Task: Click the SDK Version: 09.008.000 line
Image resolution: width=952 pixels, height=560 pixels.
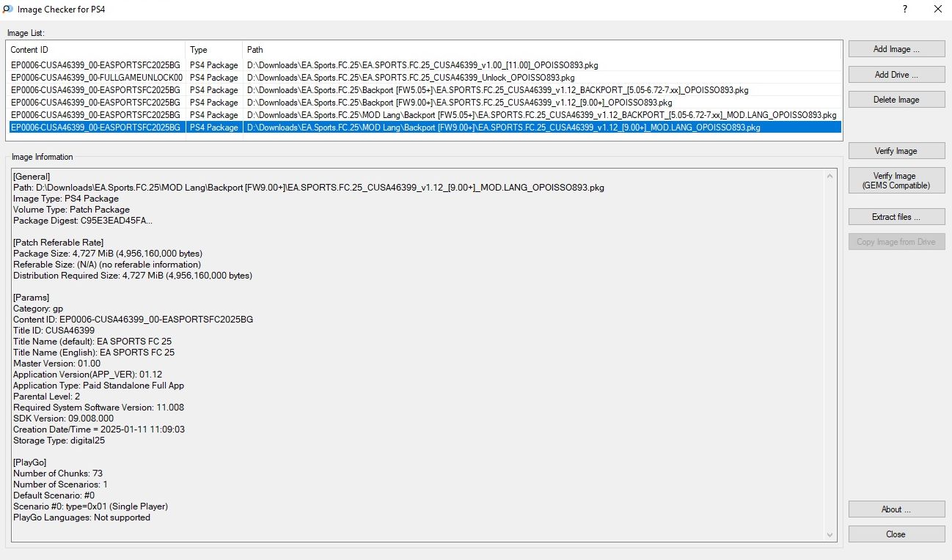Action: tap(63, 419)
